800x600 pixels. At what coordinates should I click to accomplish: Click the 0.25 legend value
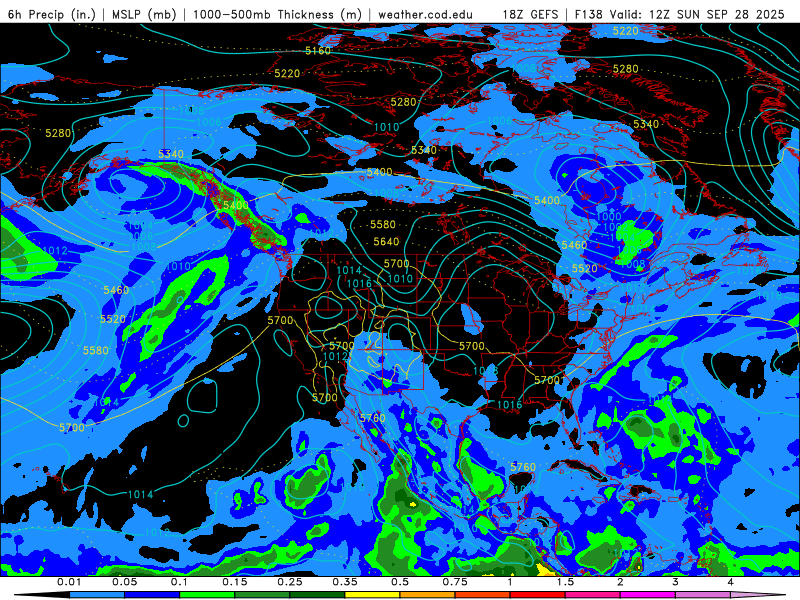(290, 582)
